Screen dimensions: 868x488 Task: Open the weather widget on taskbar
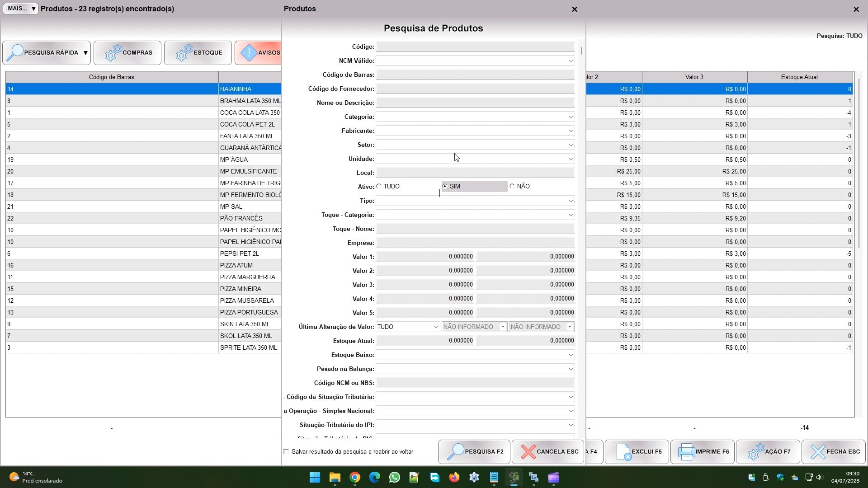36,477
